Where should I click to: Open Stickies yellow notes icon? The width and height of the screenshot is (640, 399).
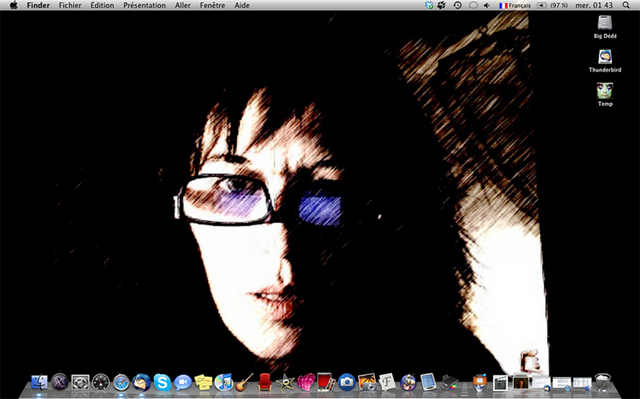click(x=203, y=382)
